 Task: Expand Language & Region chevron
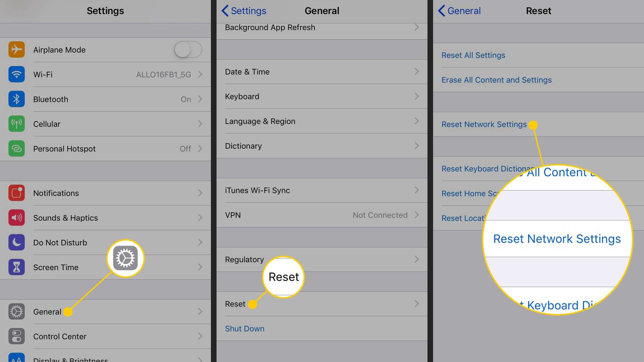click(x=416, y=121)
